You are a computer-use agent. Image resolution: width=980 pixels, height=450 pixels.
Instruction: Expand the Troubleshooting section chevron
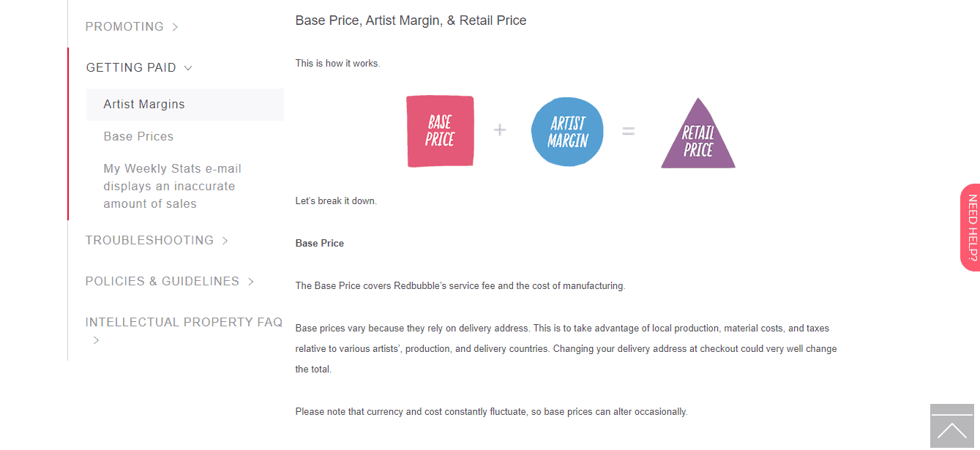click(x=225, y=241)
